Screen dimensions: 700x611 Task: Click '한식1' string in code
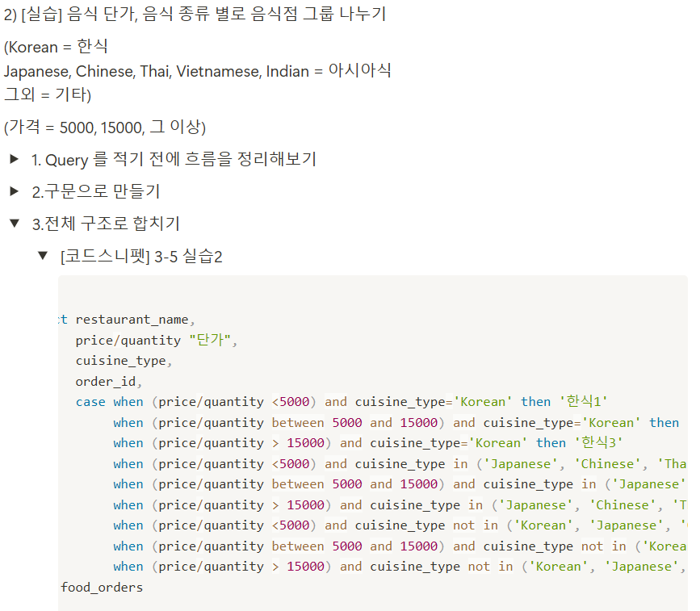point(584,401)
